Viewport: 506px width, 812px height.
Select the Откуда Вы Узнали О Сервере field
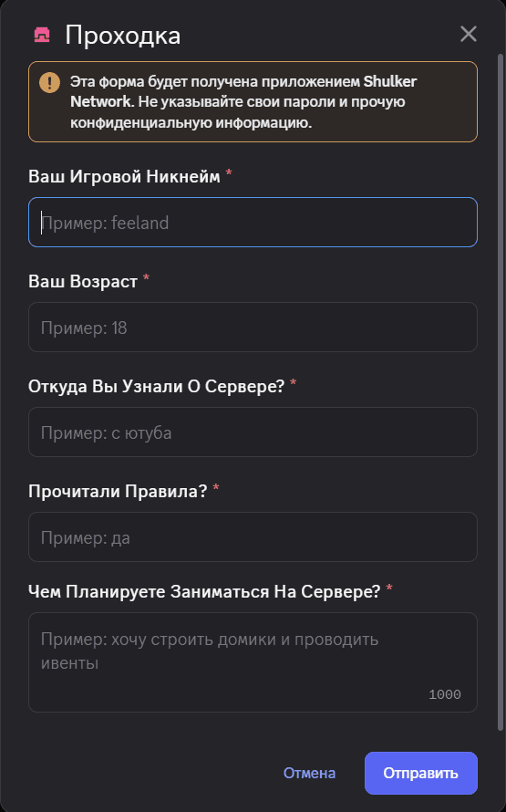pos(253,432)
